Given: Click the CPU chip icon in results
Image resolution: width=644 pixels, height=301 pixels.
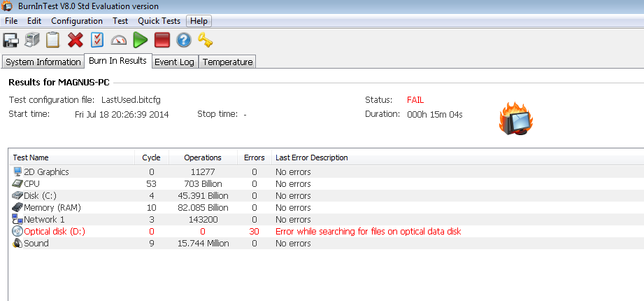Looking at the screenshot, I should coord(17,184).
